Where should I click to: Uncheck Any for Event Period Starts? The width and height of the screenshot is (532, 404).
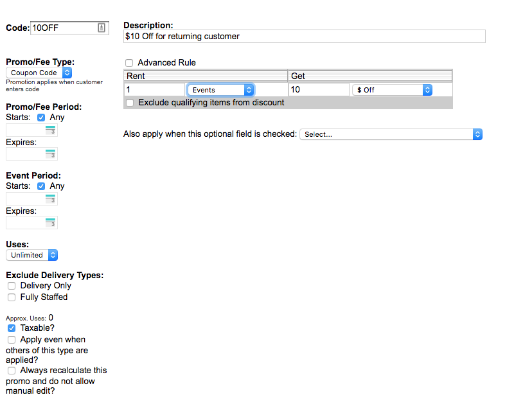click(42, 186)
